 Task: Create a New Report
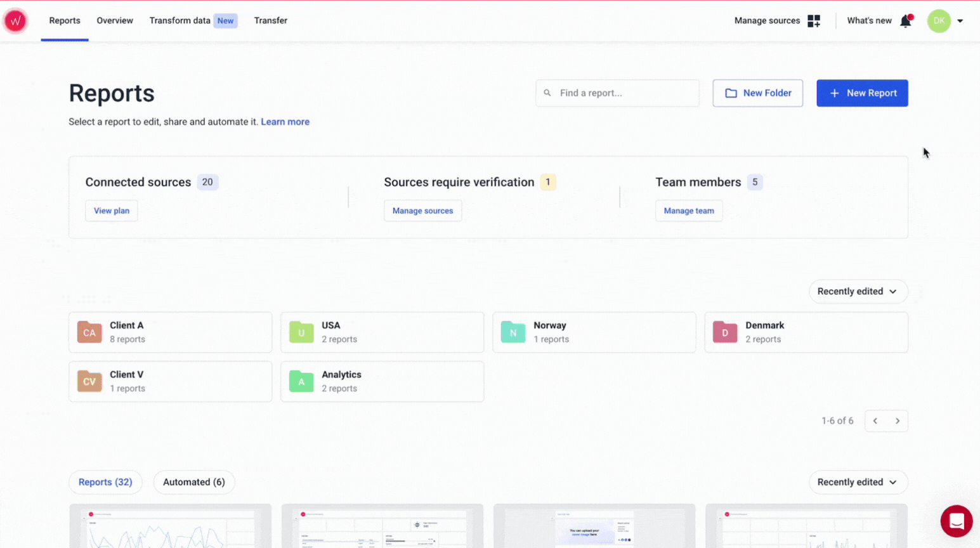862,93
